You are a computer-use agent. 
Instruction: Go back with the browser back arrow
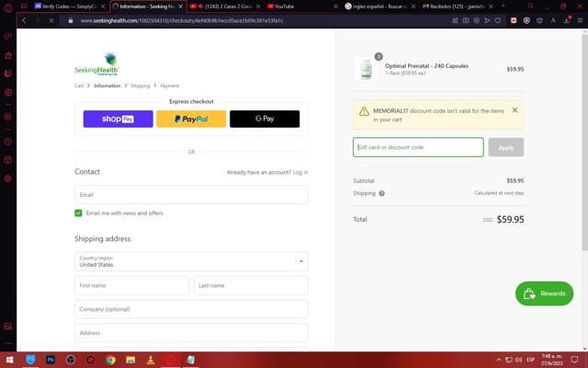[25, 20]
